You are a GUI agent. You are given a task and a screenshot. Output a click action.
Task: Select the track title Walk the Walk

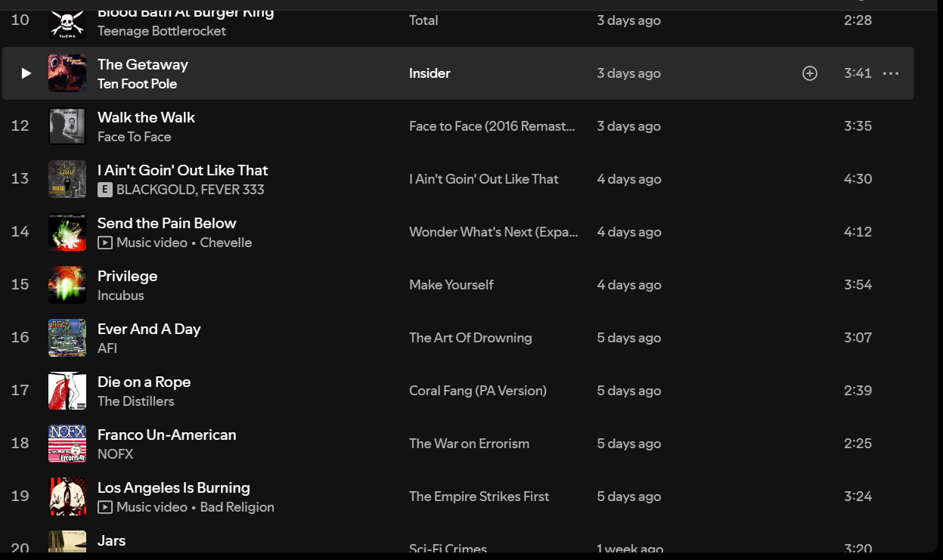click(x=146, y=117)
